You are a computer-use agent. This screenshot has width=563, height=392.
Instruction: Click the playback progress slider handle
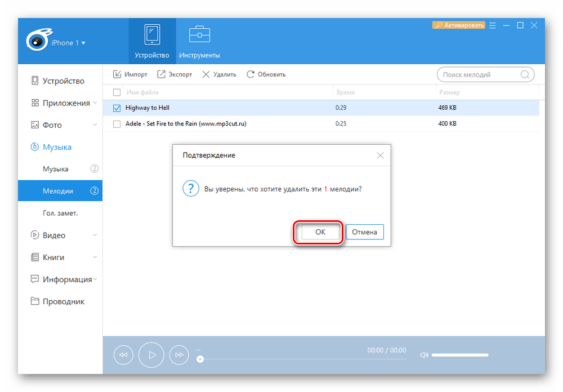pyautogui.click(x=200, y=359)
